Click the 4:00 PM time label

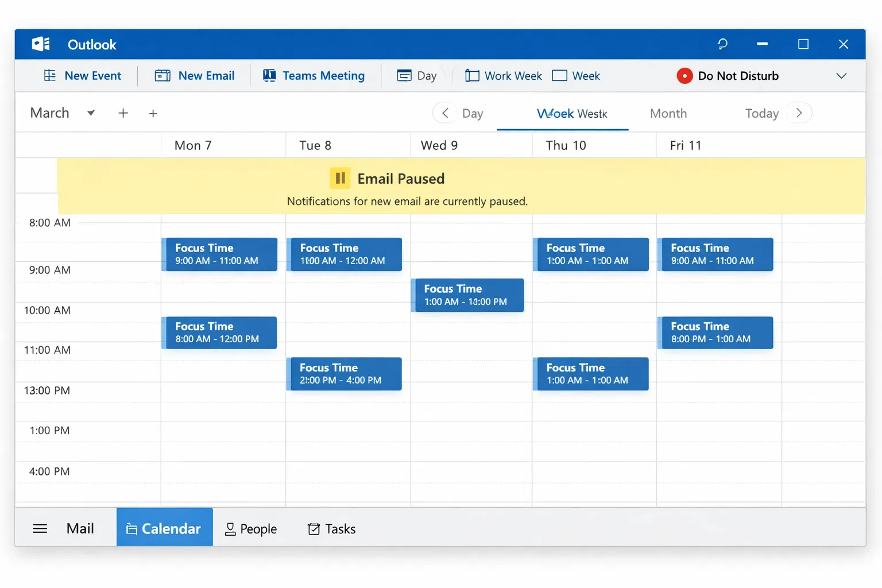(x=49, y=471)
